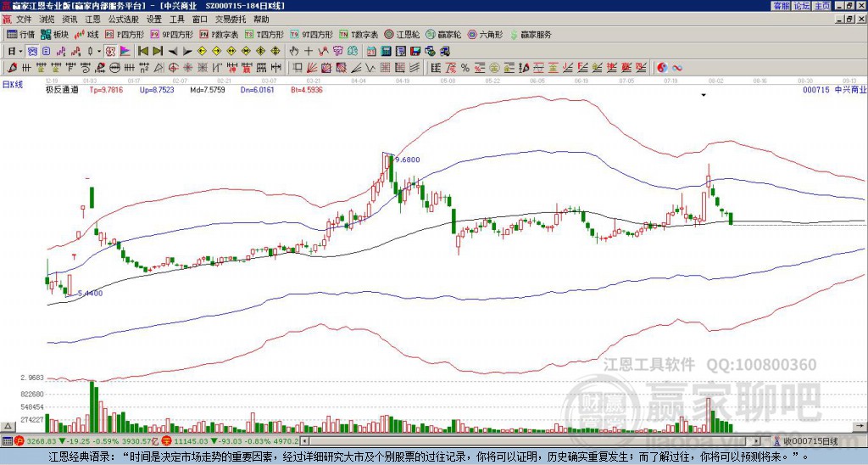Click the 论坛 link in title bar
Screen dimensions: 868x465
coord(802,6)
